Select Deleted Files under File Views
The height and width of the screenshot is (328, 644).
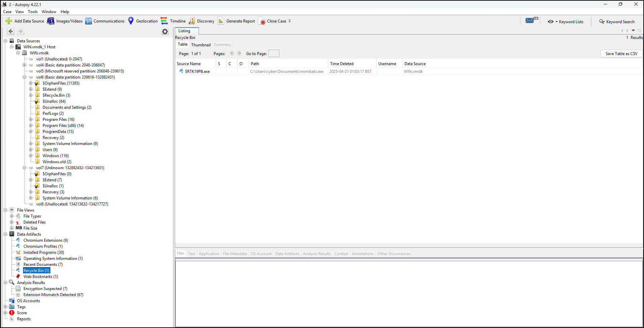35,222
